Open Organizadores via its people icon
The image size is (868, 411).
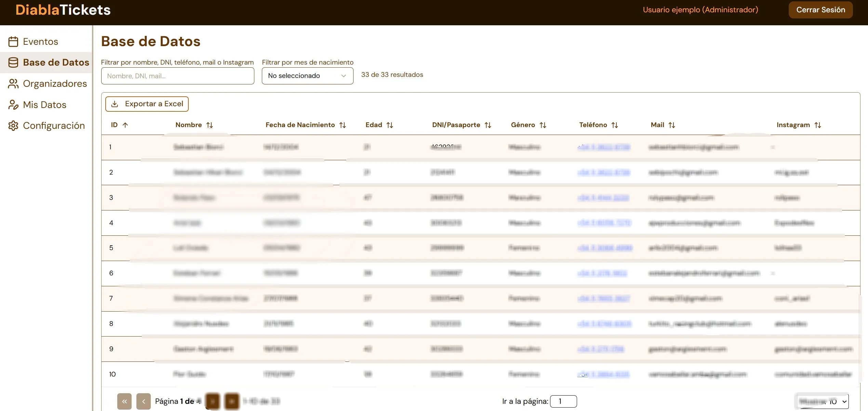pos(13,83)
